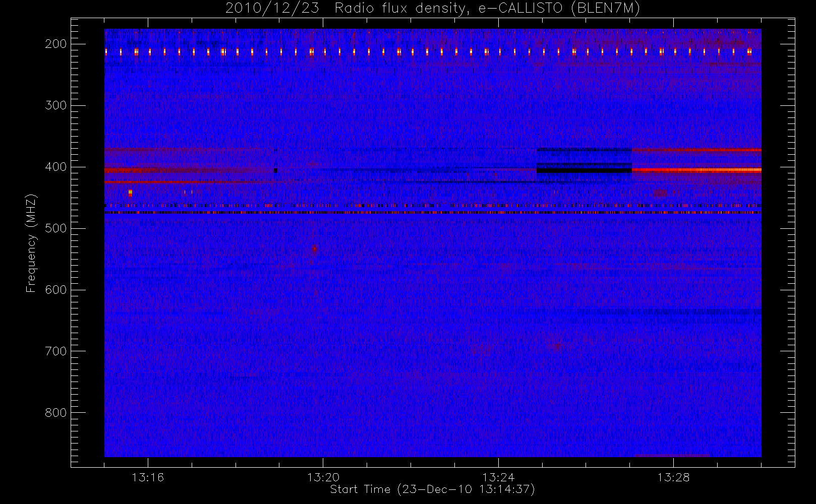Click the 13:16 time tick label
816x504 pixels.
point(148,477)
